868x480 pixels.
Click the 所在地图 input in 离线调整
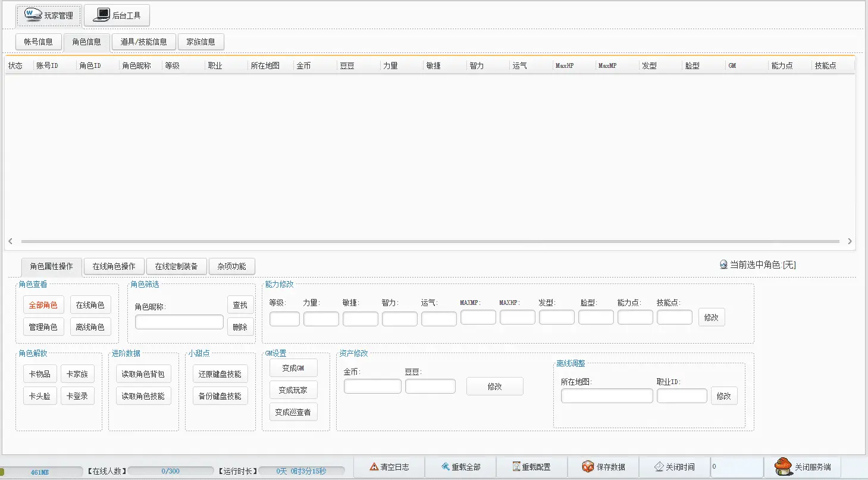coord(607,396)
